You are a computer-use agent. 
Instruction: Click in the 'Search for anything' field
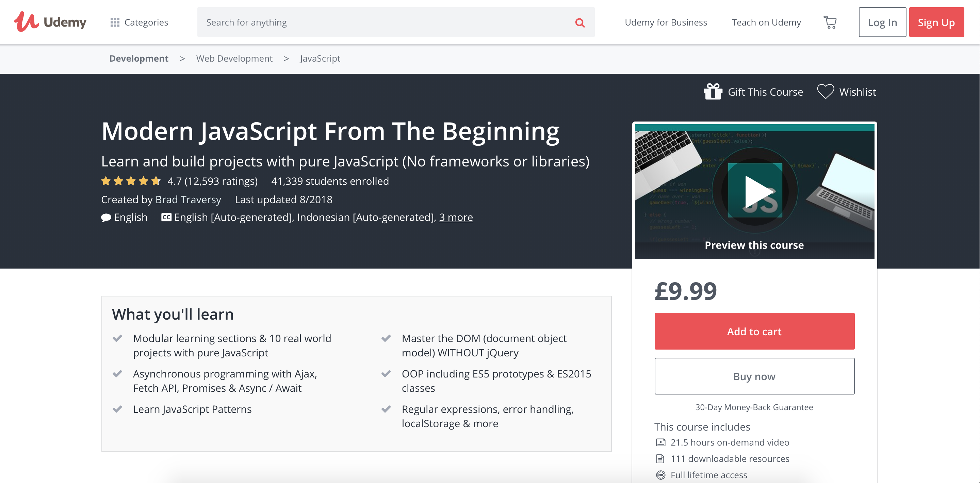pos(380,22)
